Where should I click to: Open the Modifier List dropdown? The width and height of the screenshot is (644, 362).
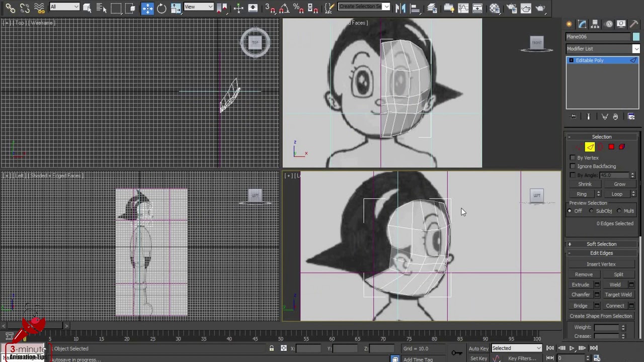(602, 49)
